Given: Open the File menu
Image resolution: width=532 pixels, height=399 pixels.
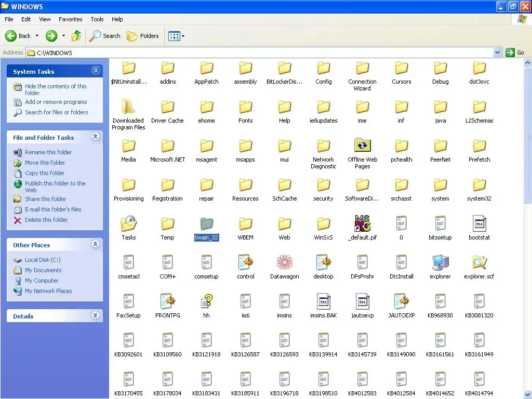Looking at the screenshot, I should click(x=9, y=19).
